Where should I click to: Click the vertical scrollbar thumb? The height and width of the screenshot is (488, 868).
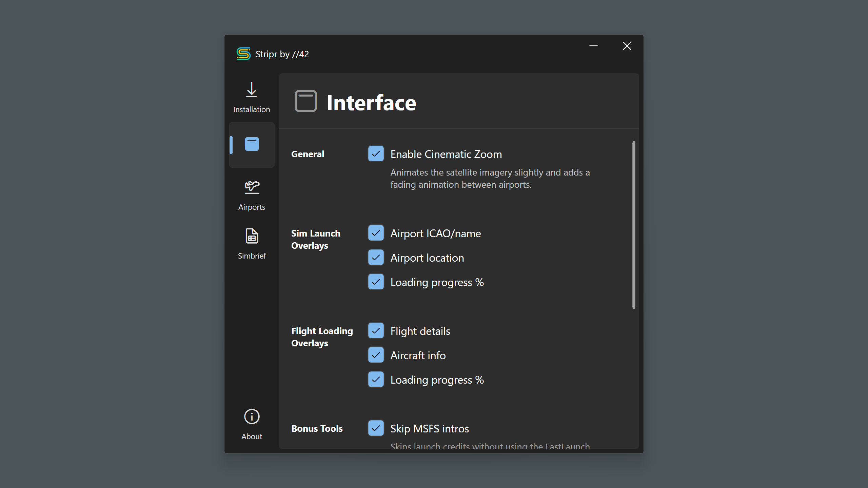pos(633,225)
